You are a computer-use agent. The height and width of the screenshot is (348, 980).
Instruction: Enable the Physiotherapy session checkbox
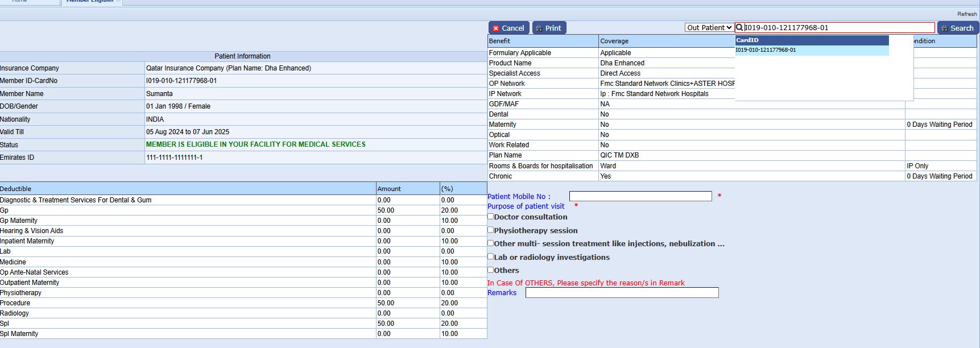tap(490, 230)
